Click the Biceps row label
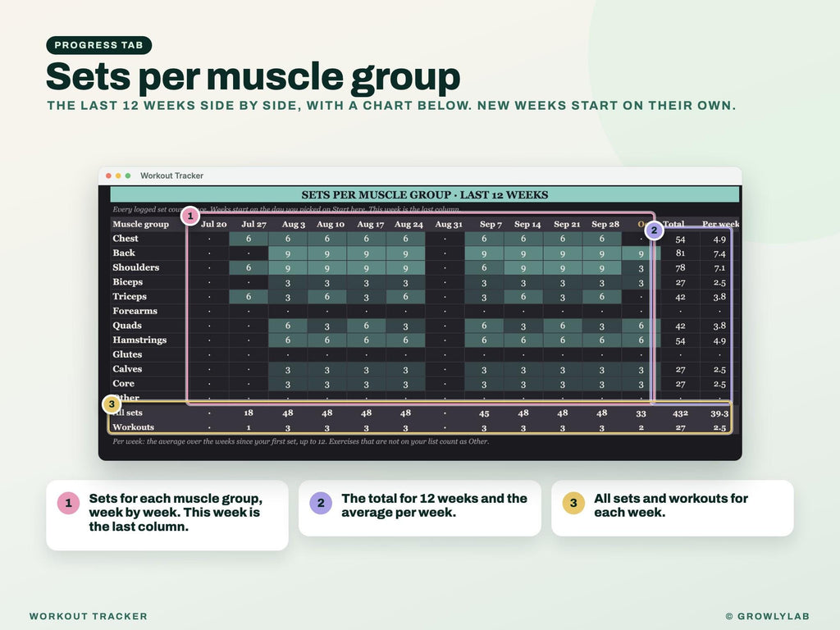Viewport: 840px width, 630px height. click(x=127, y=282)
